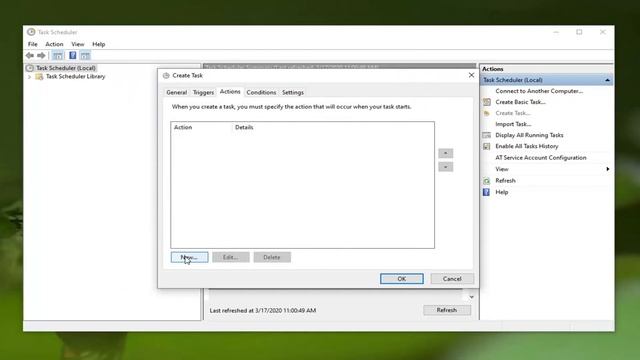The image size is (640, 360).
Task: Confirm the dialog with OK
Action: [x=402, y=279]
